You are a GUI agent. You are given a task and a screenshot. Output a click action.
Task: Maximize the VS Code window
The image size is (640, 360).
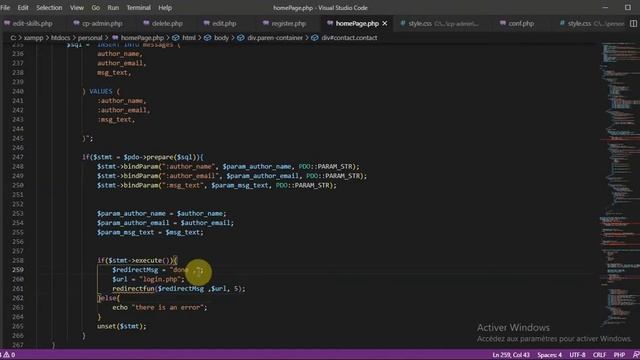point(628,8)
